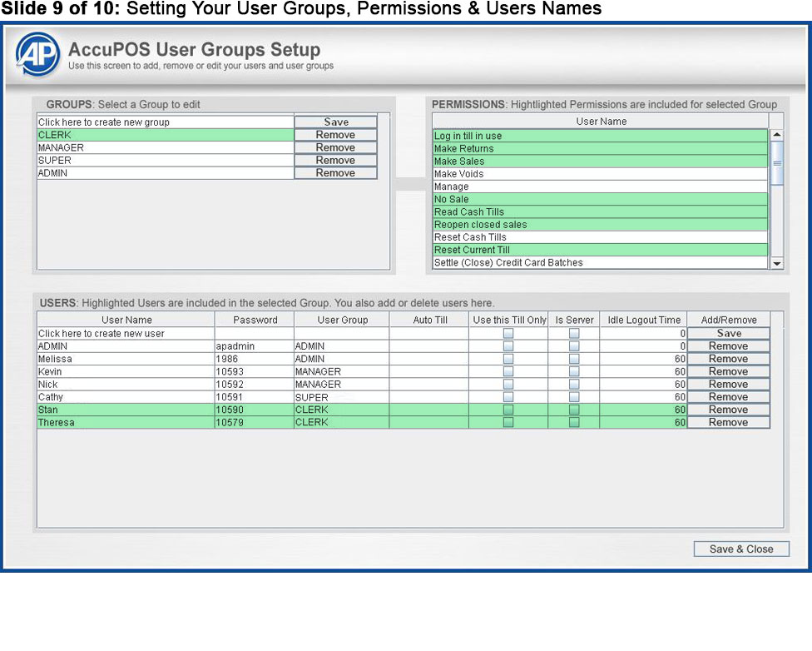Select Melissa's password cell '1986'

click(255, 359)
